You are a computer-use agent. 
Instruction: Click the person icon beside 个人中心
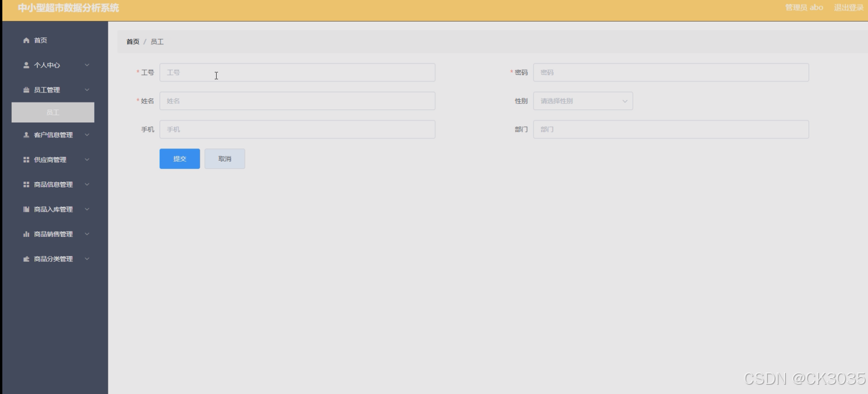pos(26,65)
